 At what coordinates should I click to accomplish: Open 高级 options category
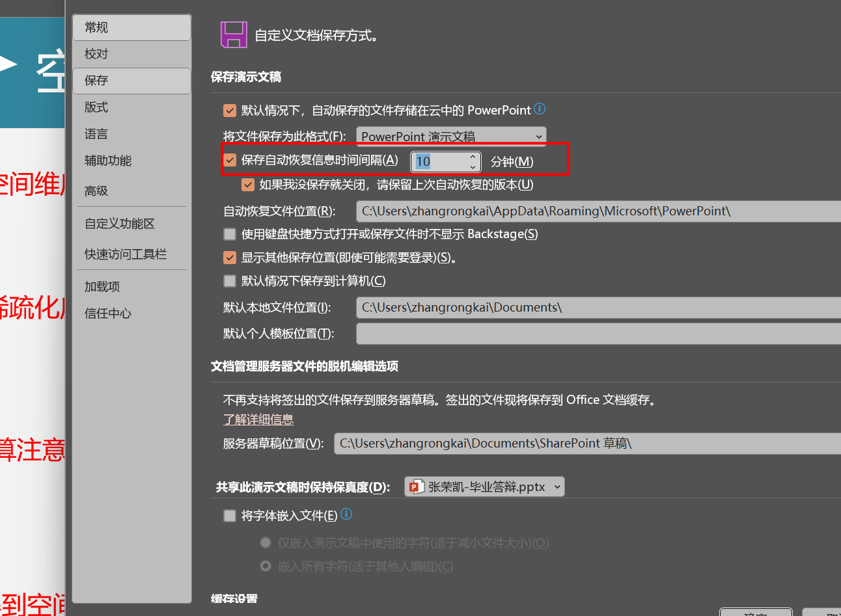[96, 191]
